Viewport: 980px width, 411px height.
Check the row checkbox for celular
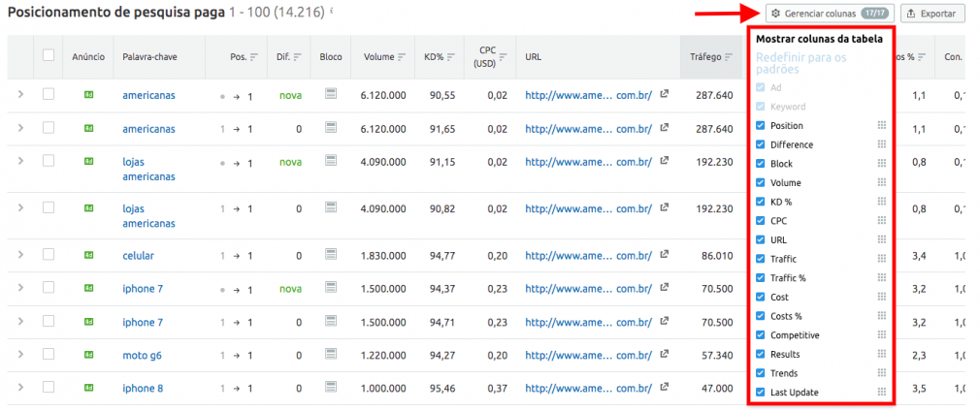[49, 254]
